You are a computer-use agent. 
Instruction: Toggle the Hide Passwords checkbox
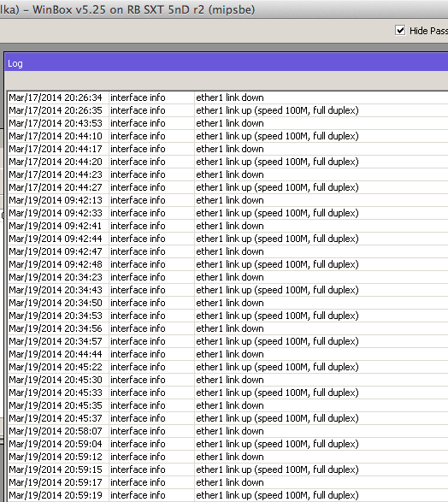point(400,31)
